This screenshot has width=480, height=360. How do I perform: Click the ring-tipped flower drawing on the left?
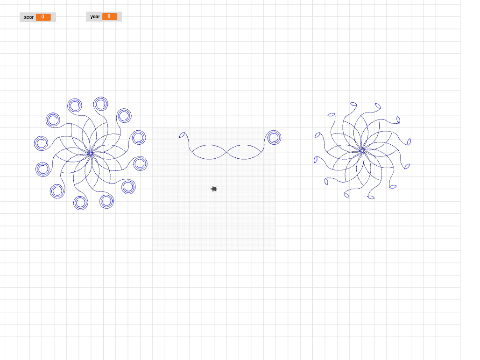tap(91, 153)
